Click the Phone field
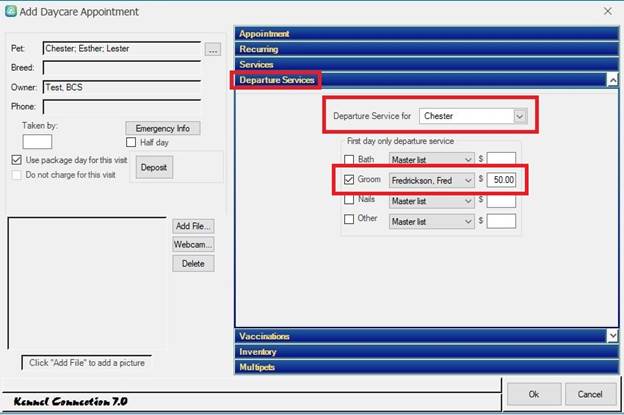This screenshot has height=415, width=624. tap(122, 107)
